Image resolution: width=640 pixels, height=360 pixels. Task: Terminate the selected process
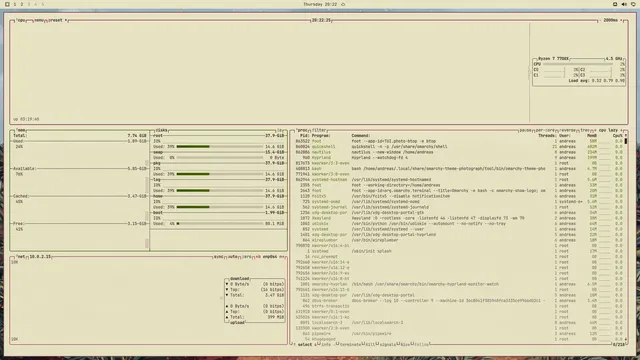pyautogui.click(x=350, y=344)
